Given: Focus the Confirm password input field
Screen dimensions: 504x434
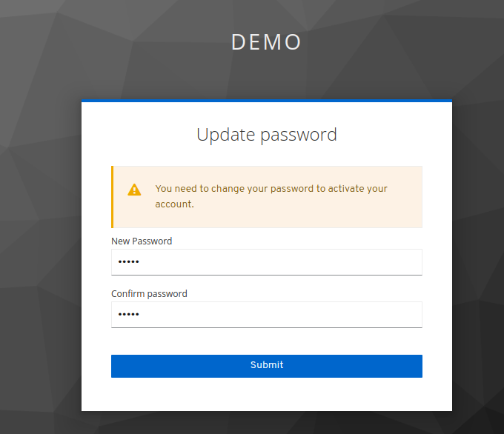Looking at the screenshot, I should (x=267, y=315).
